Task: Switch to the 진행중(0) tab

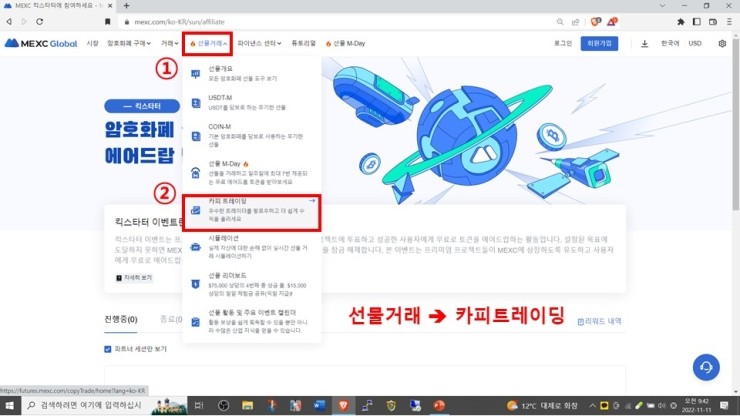Action: [121, 320]
